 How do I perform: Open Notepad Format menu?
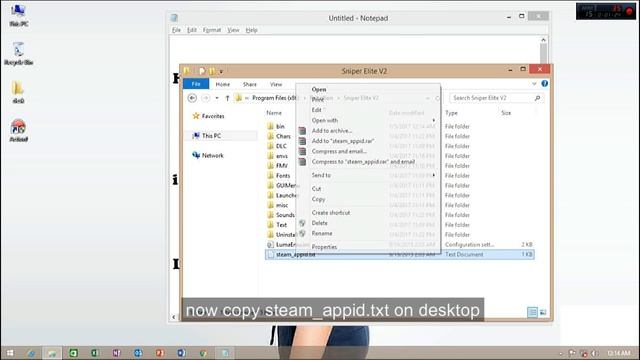pyautogui.click(x=211, y=30)
